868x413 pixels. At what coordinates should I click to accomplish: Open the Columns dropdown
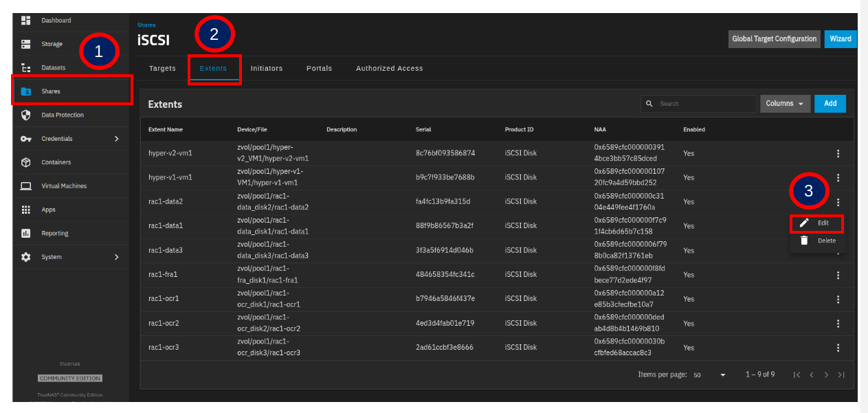pos(785,104)
